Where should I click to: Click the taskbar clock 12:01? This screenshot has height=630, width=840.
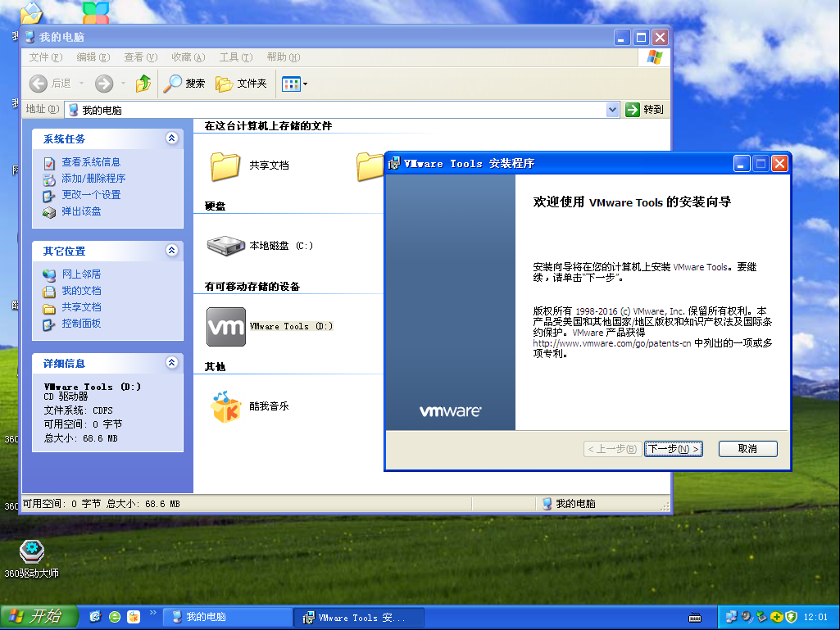click(815, 617)
